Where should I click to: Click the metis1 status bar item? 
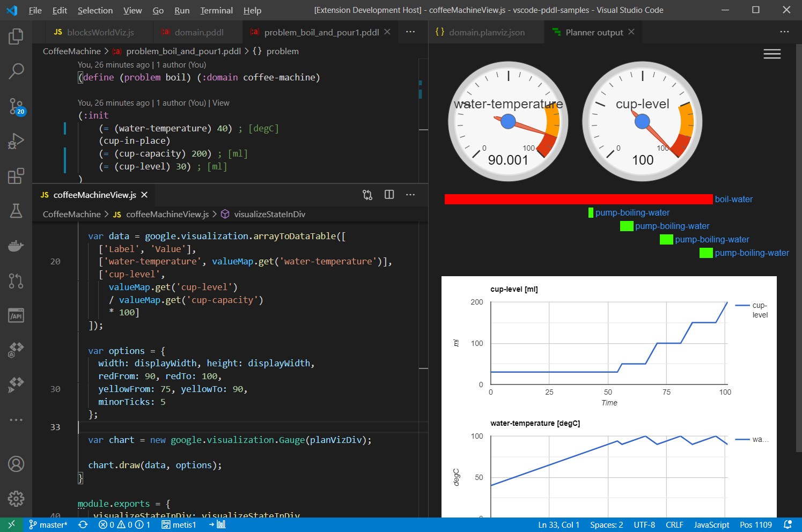[179, 525]
